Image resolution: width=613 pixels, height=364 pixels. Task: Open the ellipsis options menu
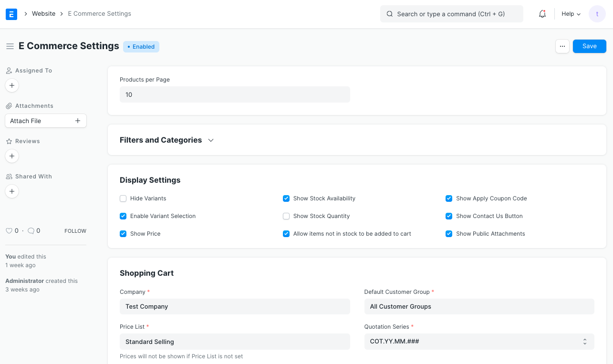tap(562, 46)
